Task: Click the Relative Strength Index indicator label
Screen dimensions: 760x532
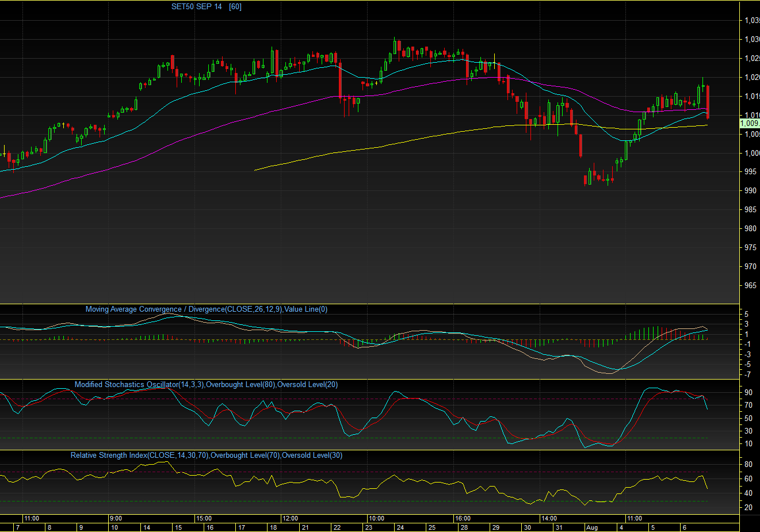Action: [x=207, y=456]
